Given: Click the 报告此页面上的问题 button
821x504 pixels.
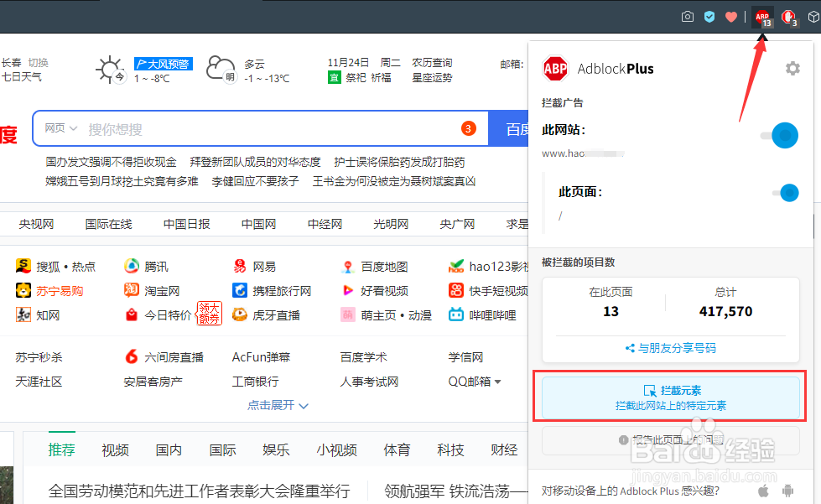Looking at the screenshot, I should point(671,440).
